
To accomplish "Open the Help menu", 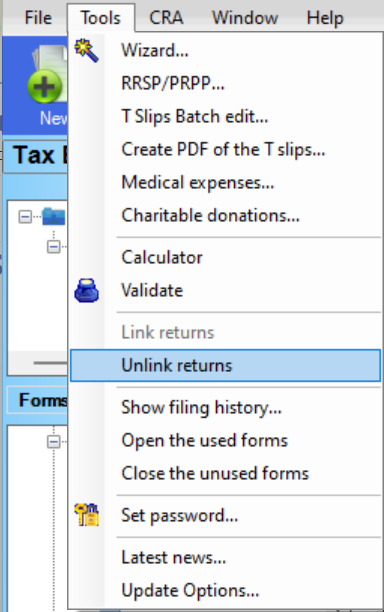I will [x=325, y=18].
